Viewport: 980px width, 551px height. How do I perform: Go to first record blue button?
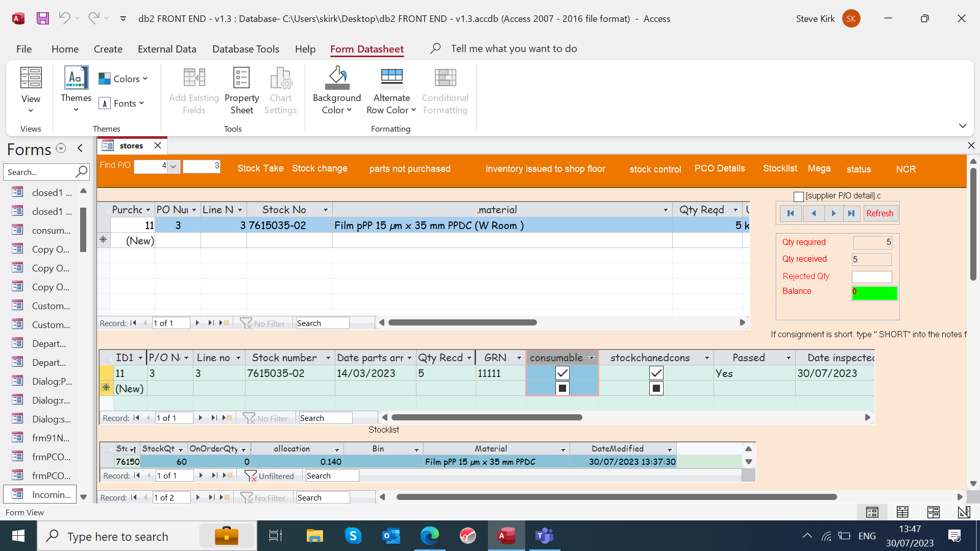pos(791,213)
